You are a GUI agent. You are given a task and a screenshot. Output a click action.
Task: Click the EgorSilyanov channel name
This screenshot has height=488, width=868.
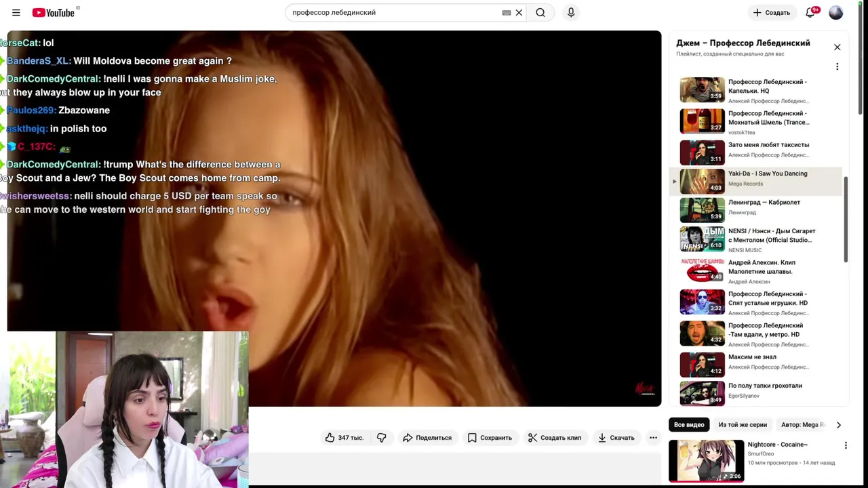point(744,396)
